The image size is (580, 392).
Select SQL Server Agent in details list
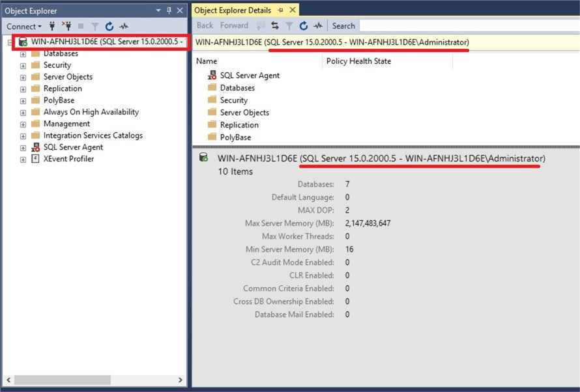coord(250,76)
